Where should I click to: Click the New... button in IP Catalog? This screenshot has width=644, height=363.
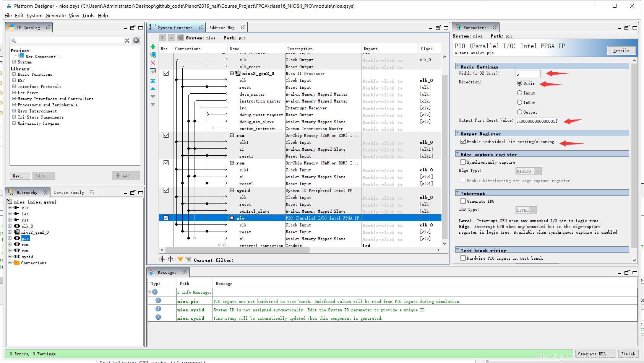coord(20,176)
